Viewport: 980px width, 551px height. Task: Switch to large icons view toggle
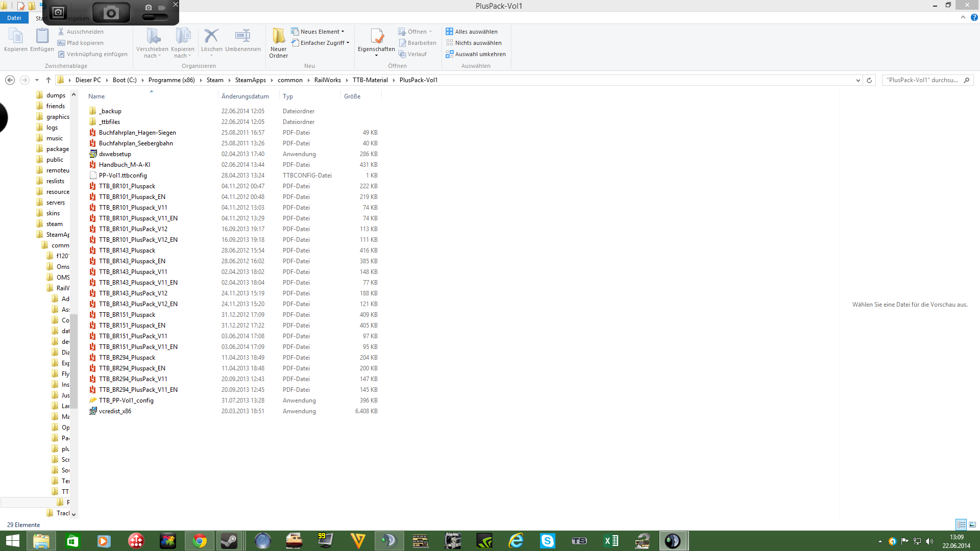pos(972,524)
